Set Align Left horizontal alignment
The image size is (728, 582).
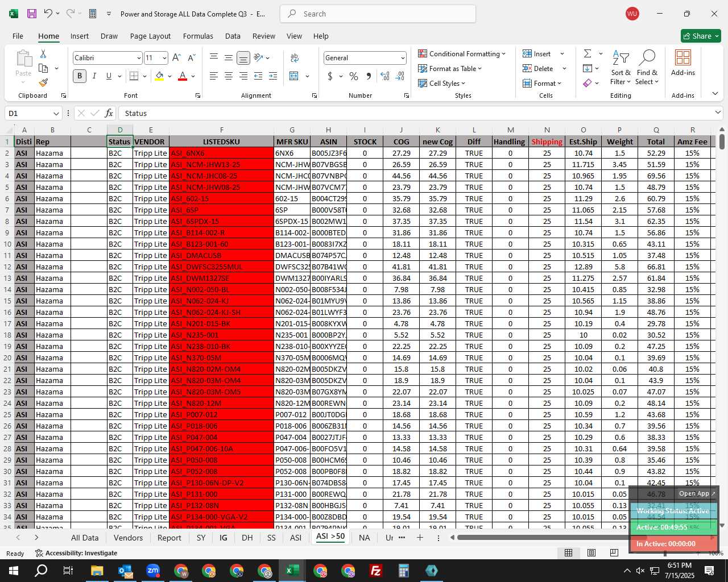pyautogui.click(x=214, y=76)
